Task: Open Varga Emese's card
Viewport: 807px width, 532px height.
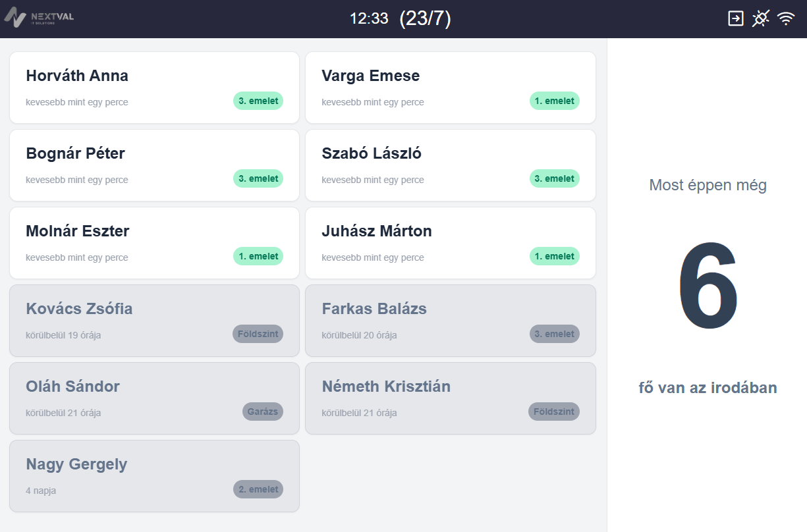Action: click(x=450, y=88)
